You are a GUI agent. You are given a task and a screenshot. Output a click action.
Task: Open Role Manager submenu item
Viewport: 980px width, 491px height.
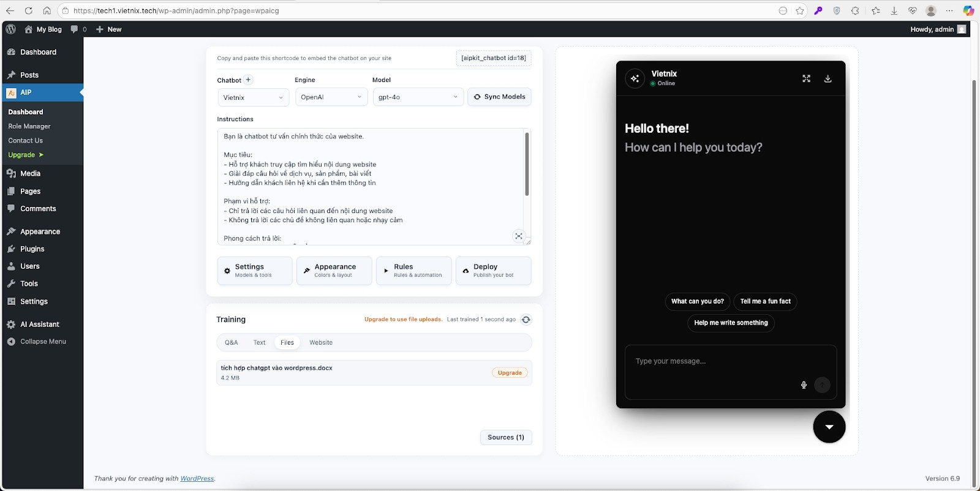[29, 126]
